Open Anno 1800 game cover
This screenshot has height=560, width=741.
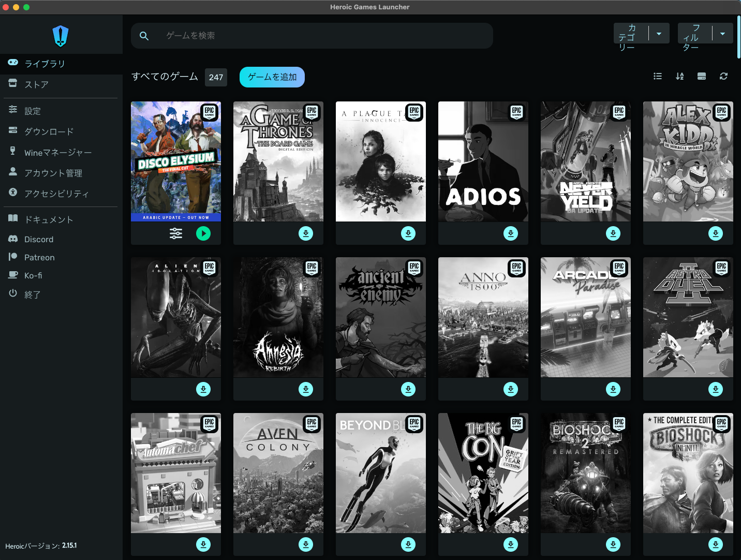[483, 317]
